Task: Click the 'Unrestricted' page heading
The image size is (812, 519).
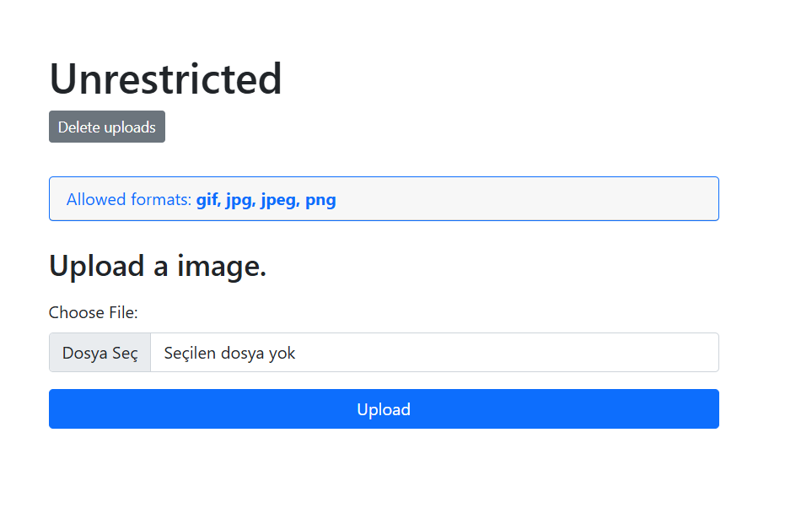Action: (x=166, y=78)
